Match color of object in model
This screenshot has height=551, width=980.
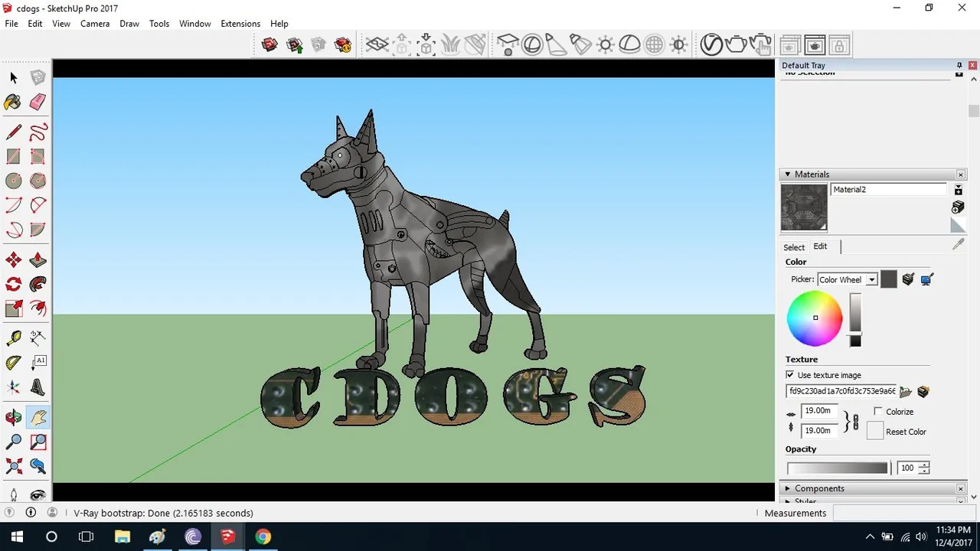coord(908,279)
